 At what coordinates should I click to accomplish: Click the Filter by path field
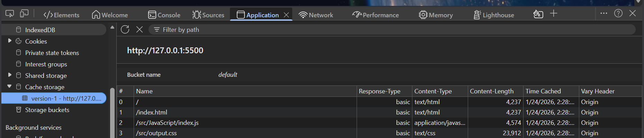point(392,29)
